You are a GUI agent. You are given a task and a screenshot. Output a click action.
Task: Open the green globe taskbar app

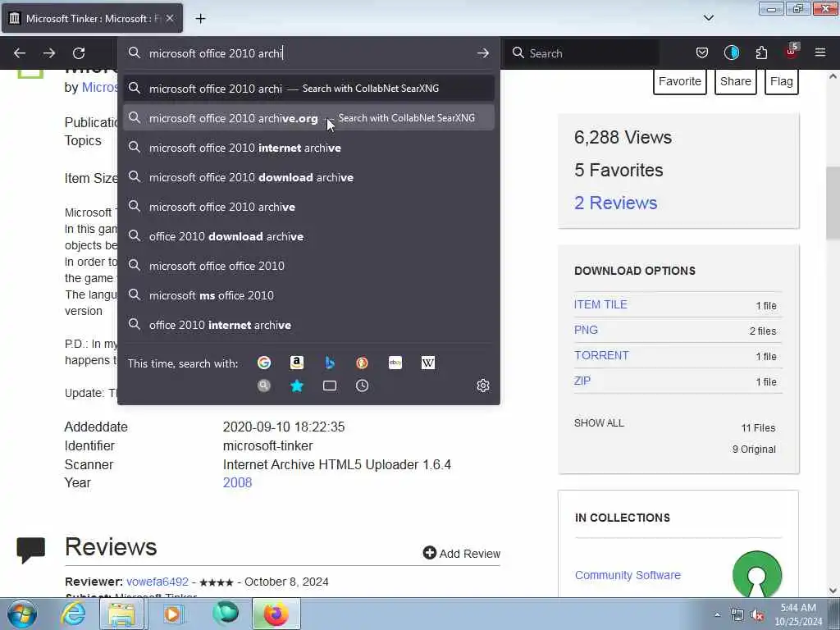[226, 613]
